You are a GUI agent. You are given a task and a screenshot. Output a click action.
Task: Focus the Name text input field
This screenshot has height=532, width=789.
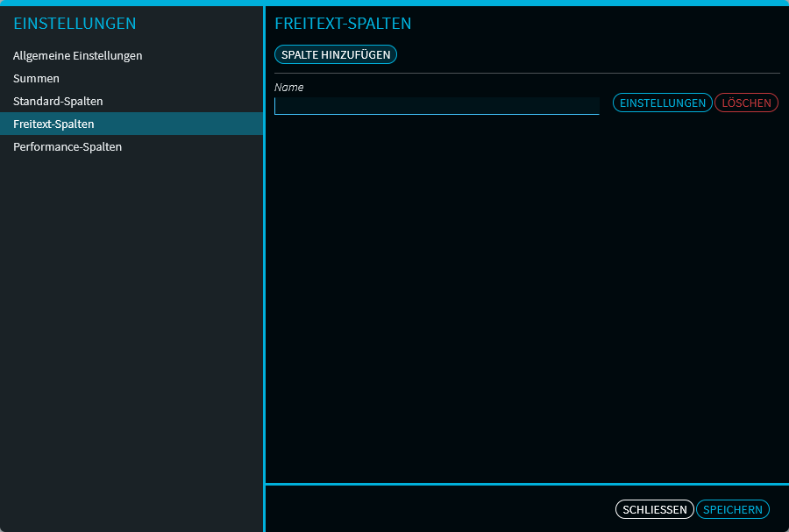click(x=437, y=106)
